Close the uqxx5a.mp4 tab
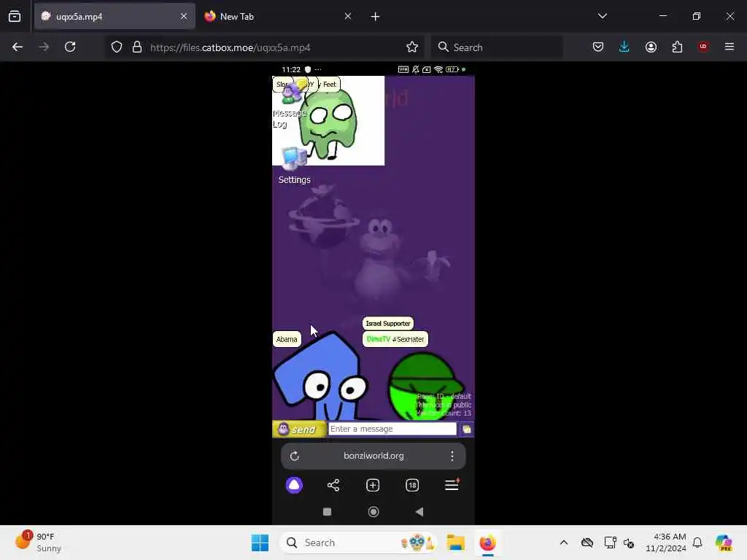This screenshot has height=560, width=747. click(184, 17)
